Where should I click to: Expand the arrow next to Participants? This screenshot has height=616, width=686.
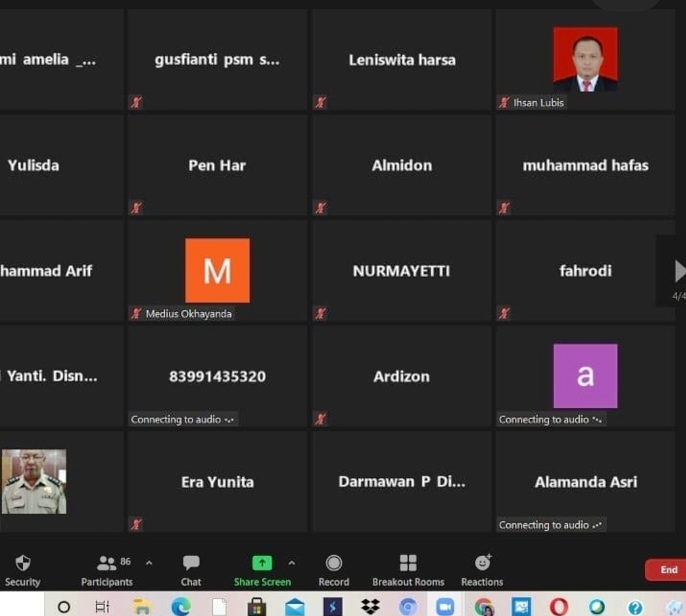149,563
